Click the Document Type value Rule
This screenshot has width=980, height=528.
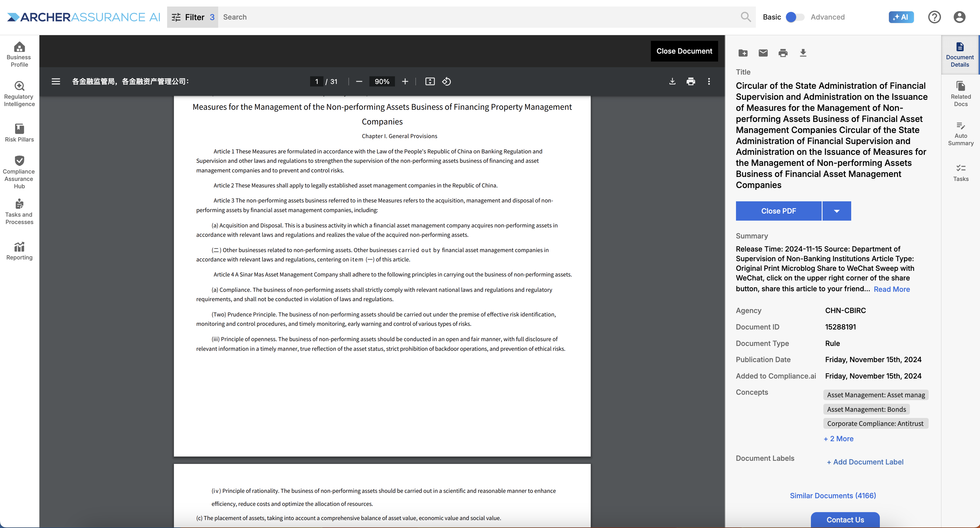pos(832,343)
